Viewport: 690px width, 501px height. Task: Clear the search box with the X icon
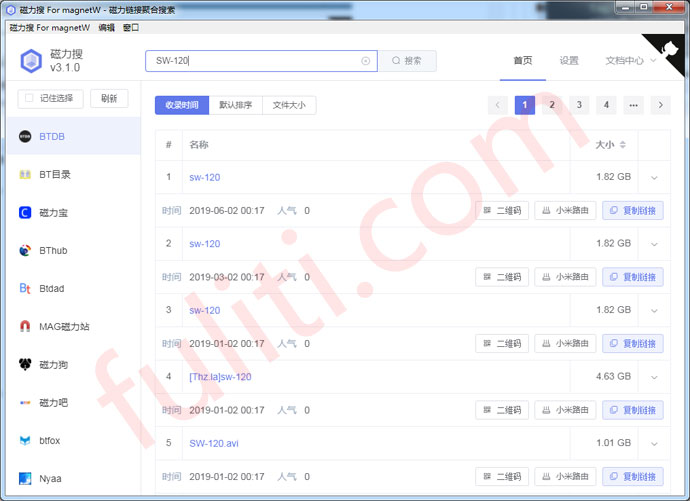click(366, 61)
